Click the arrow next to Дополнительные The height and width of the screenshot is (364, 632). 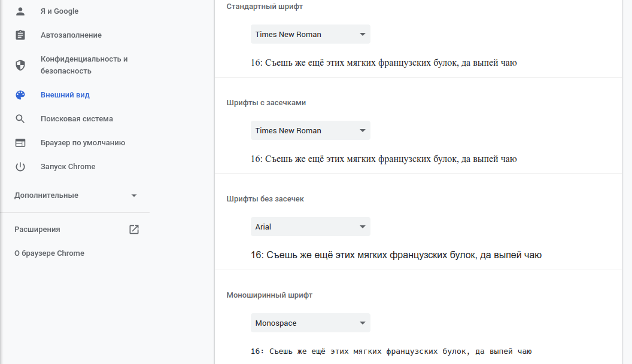coord(134,195)
